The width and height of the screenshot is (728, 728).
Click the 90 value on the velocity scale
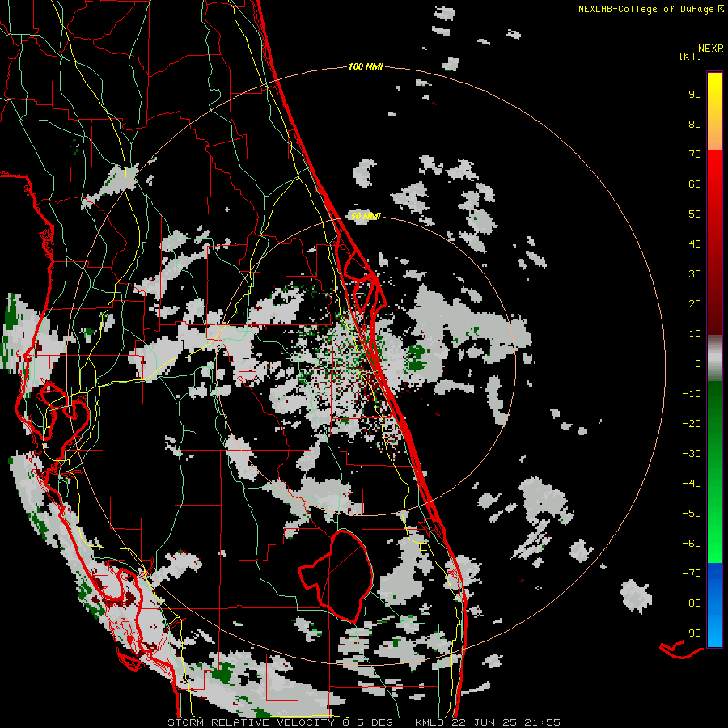(x=695, y=95)
